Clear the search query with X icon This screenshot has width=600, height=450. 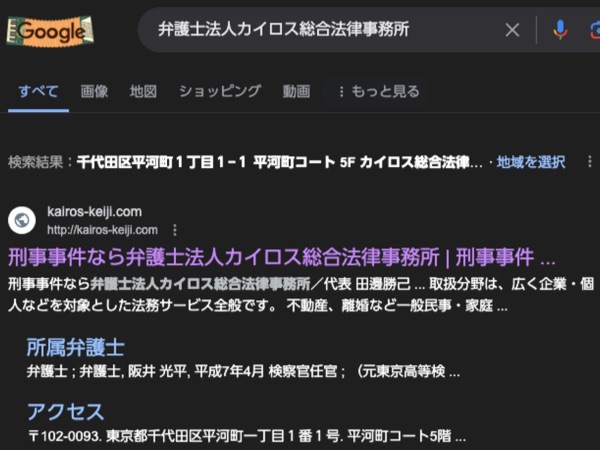click(512, 30)
